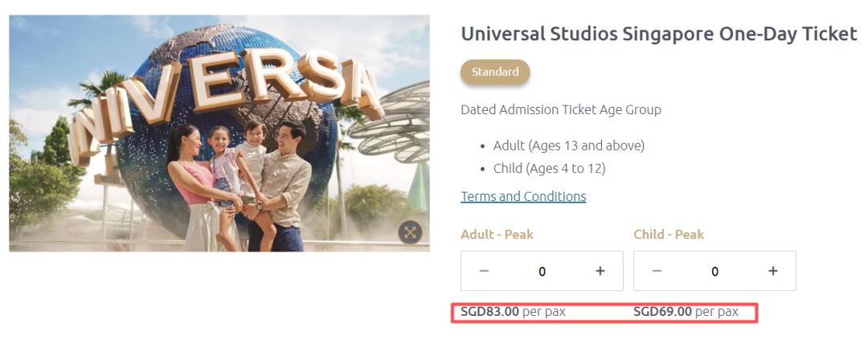Expand the ticket image to fullscreen
The image size is (868, 340).
click(410, 232)
